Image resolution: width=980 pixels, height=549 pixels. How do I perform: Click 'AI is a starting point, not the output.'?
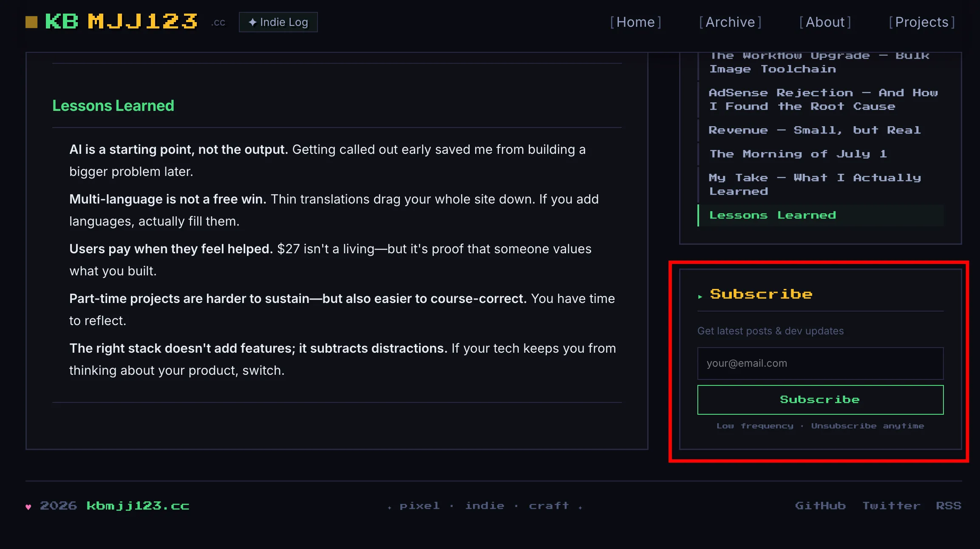pos(178,149)
